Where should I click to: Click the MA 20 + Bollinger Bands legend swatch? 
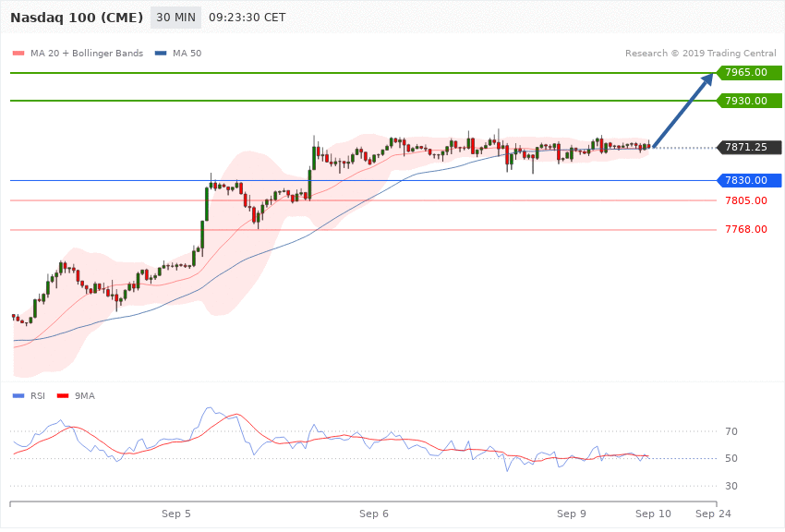(x=18, y=53)
